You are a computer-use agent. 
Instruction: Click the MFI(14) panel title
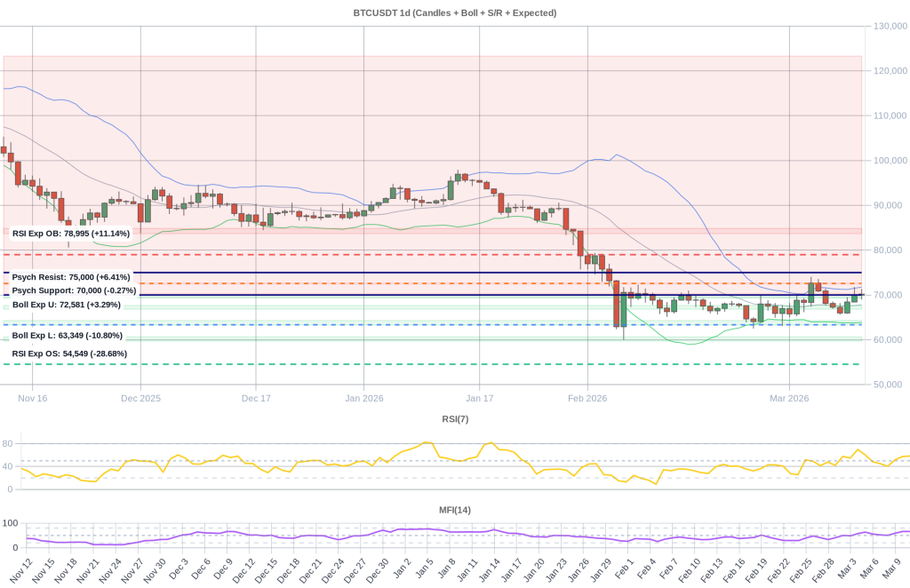(454, 509)
